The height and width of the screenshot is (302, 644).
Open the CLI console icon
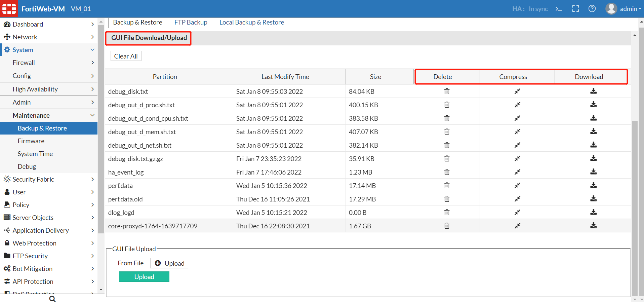[559, 9]
